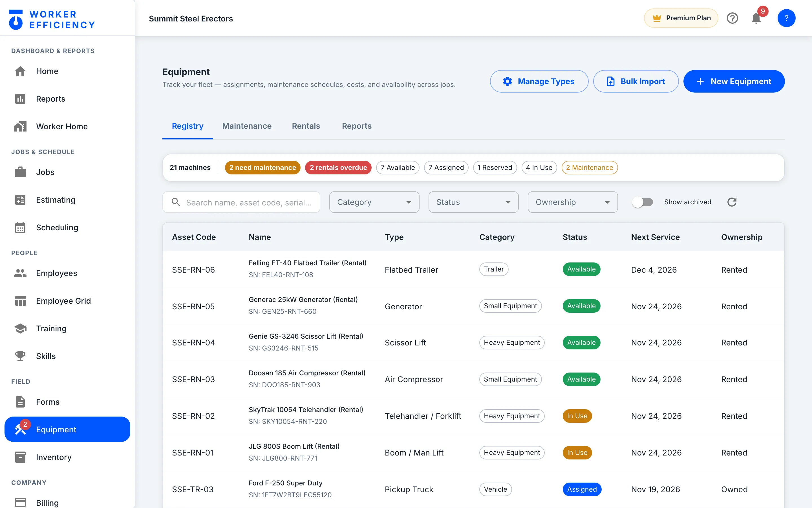
Task: Click New Equipment button
Action: click(x=734, y=81)
